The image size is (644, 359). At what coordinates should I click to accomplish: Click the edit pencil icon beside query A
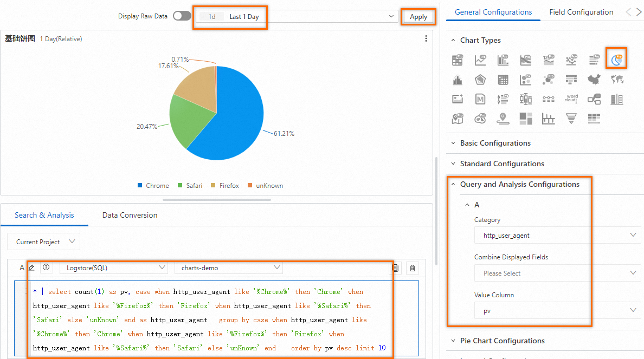pyautogui.click(x=31, y=267)
